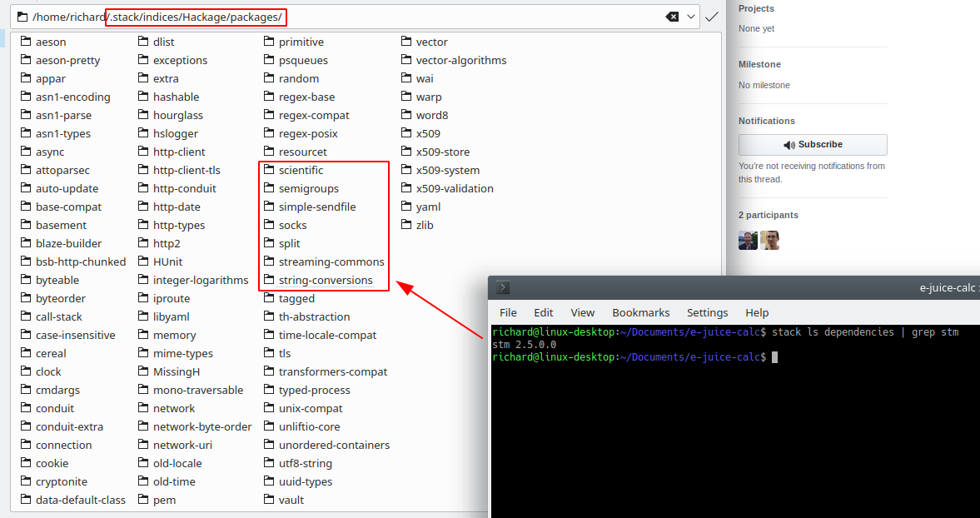This screenshot has height=518, width=980.
Task: Open the Bookmarks menu in Konsole
Action: pos(641,312)
